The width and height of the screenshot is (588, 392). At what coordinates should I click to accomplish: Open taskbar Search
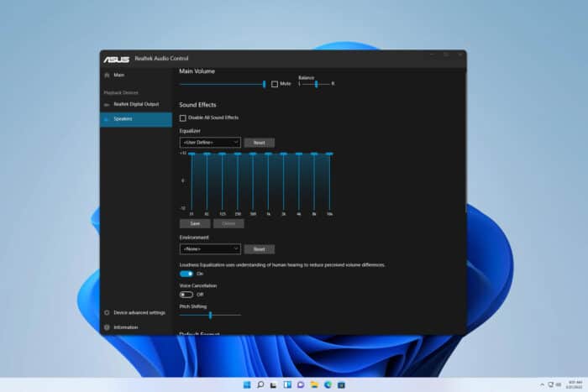click(260, 385)
